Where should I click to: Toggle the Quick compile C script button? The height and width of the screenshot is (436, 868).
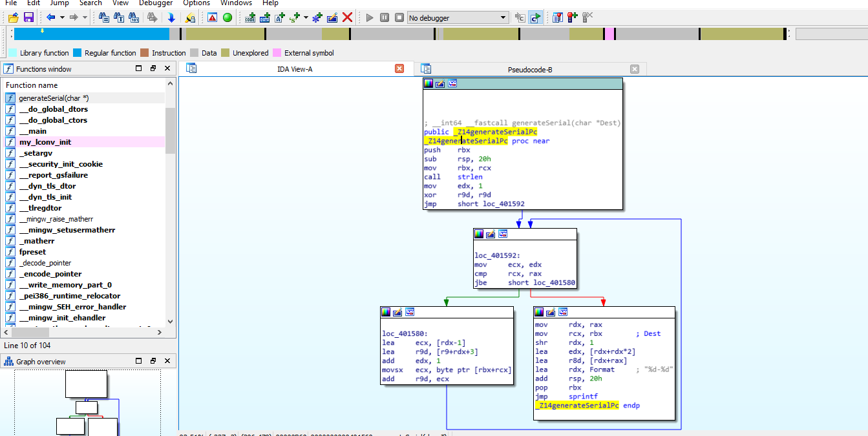tap(535, 17)
